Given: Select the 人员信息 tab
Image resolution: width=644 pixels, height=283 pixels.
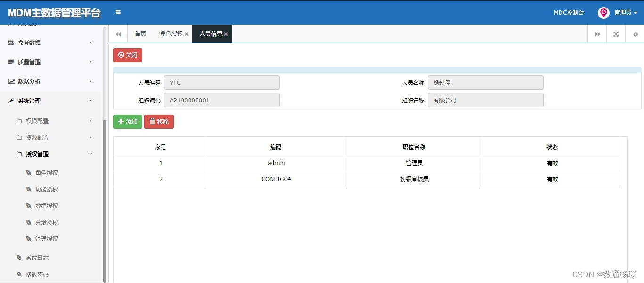Looking at the screenshot, I should [211, 34].
